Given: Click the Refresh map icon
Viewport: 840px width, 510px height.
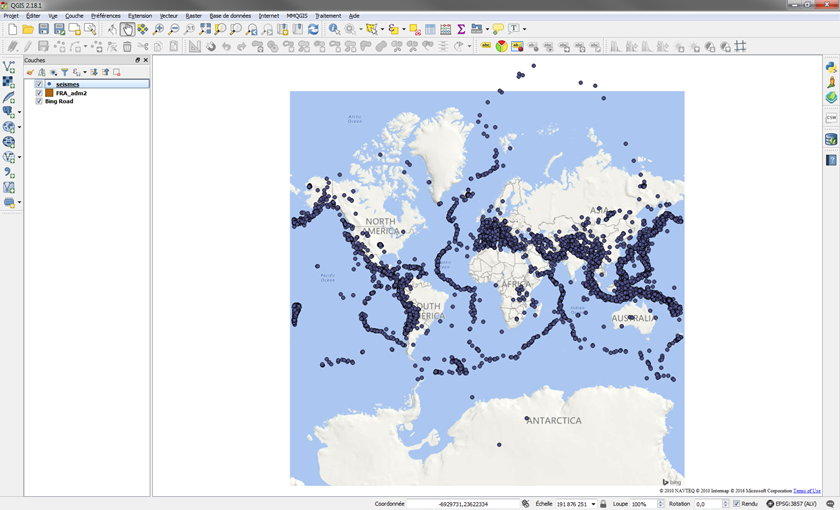Looking at the screenshot, I should click(313, 30).
